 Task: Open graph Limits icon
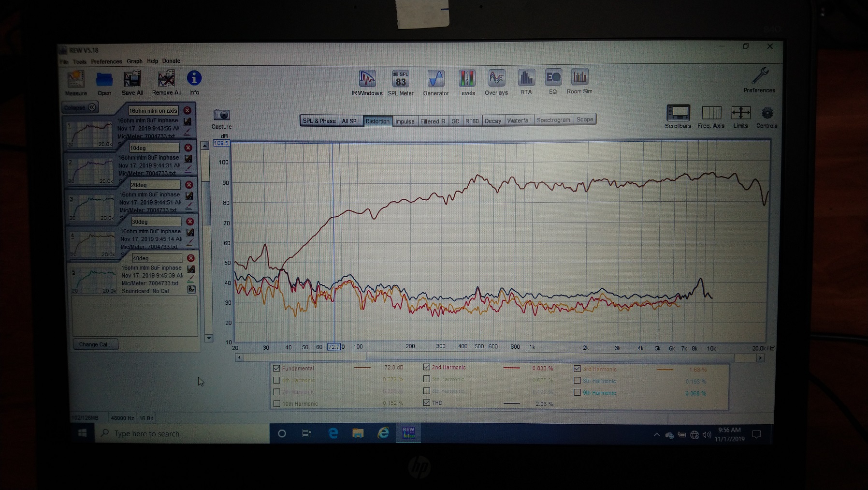pos(741,113)
